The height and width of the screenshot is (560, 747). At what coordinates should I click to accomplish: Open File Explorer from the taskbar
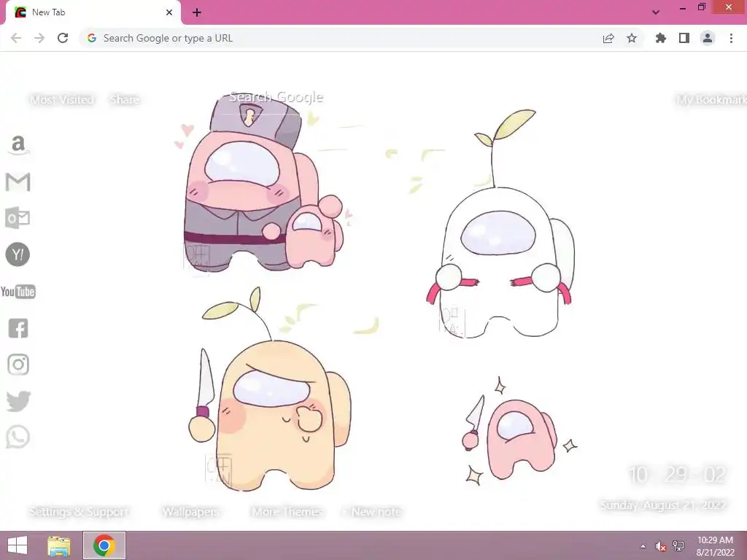(x=59, y=545)
